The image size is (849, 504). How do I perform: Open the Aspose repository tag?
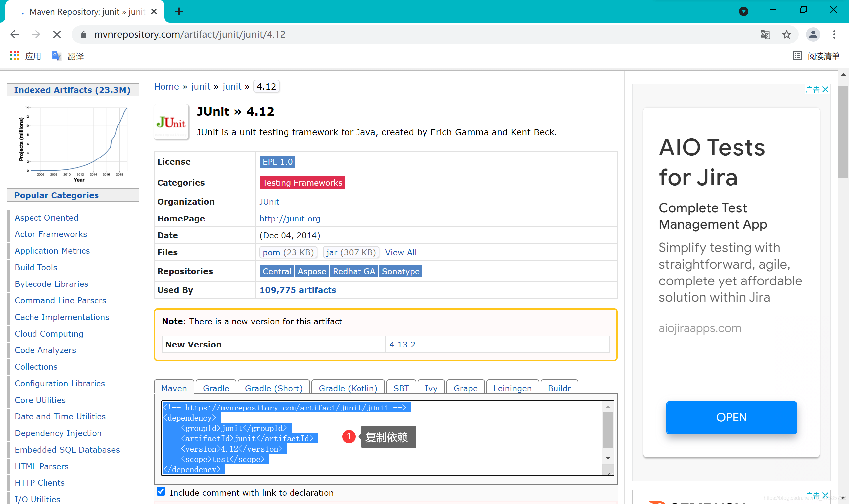[x=312, y=271]
